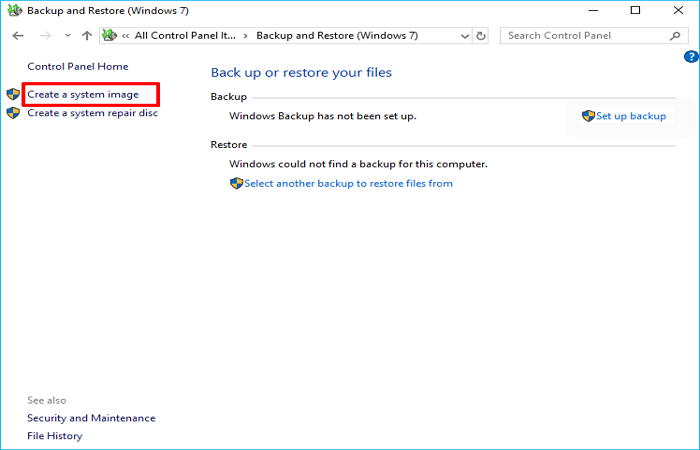The width and height of the screenshot is (700, 450).
Task: Click the window title bar app icon
Action: coord(15,10)
